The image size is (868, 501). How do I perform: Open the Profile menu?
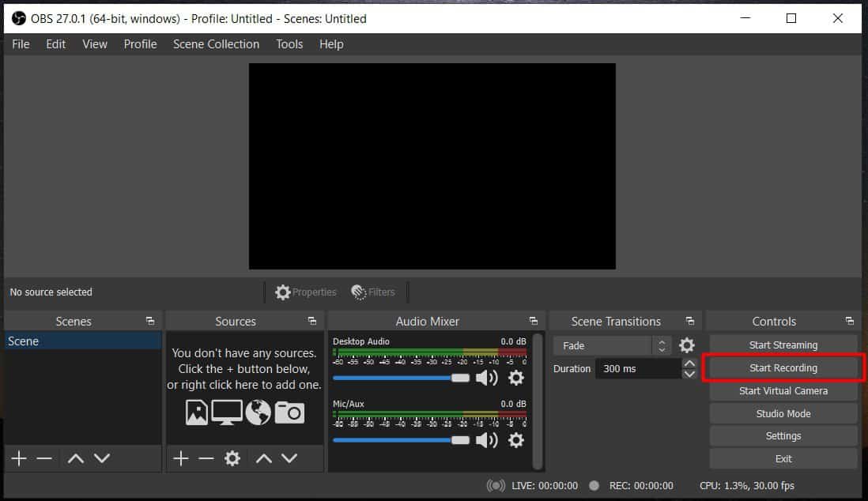coord(140,44)
